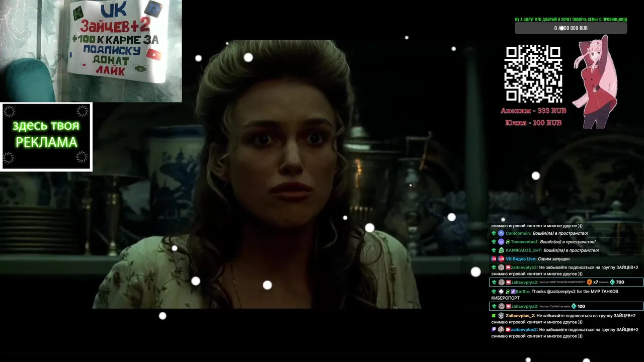The image size is (644, 362).
Task: Click the '700' mana amount
Action: (620, 282)
